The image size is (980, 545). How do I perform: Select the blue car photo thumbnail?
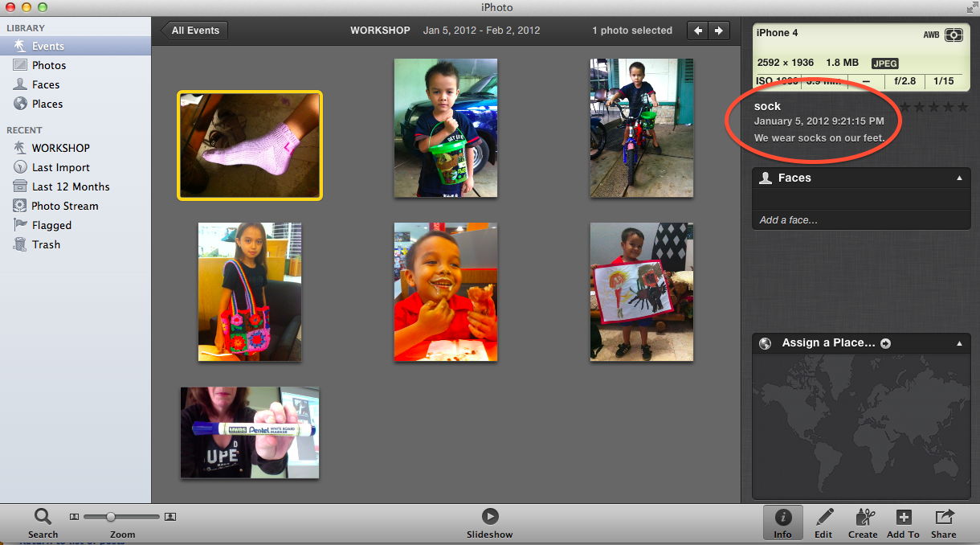point(445,128)
